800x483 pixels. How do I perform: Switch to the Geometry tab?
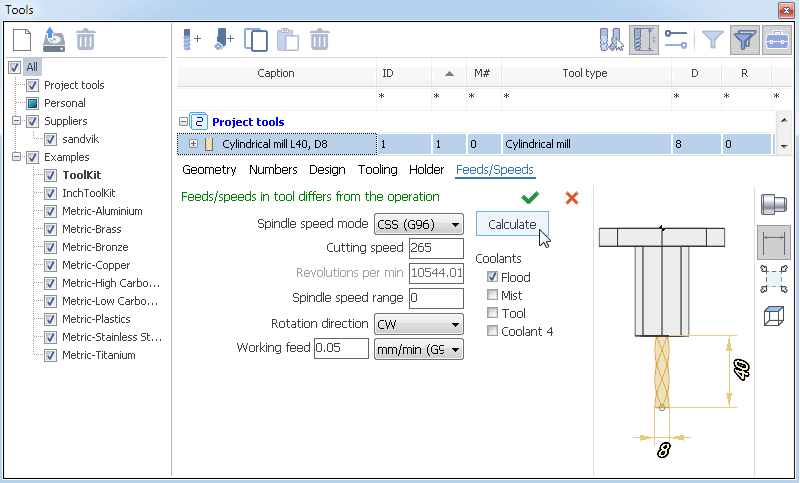[x=209, y=169]
